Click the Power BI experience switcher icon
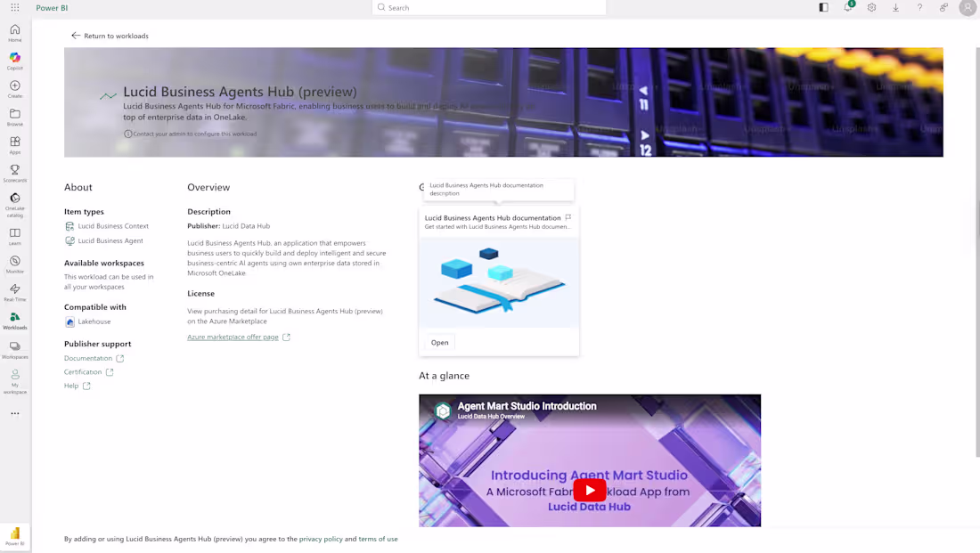The image size is (980, 553). click(x=15, y=536)
